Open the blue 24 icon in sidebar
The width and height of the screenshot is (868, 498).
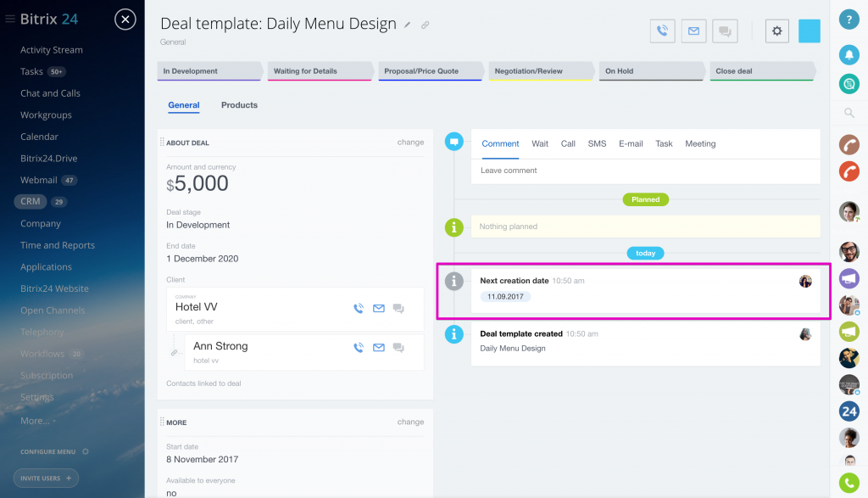point(849,411)
